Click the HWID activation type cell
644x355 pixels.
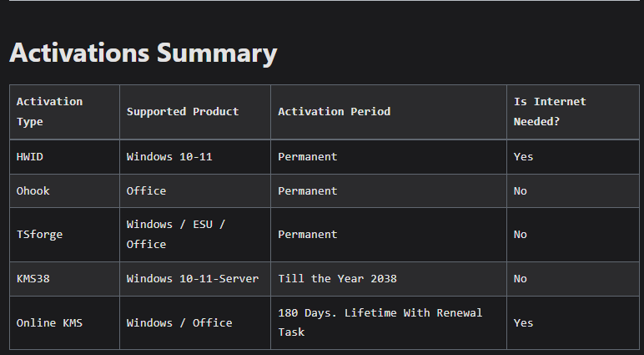pyautogui.click(x=31, y=156)
